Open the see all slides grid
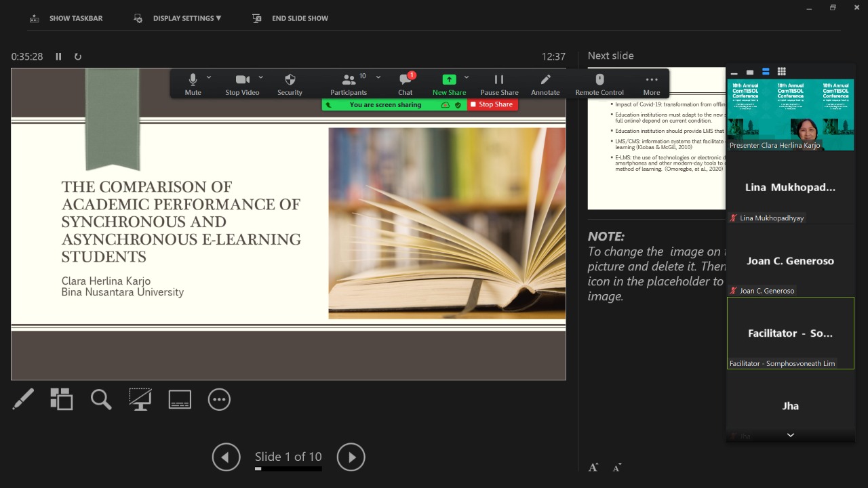Screen dimensions: 868x488 pyautogui.click(x=62, y=399)
